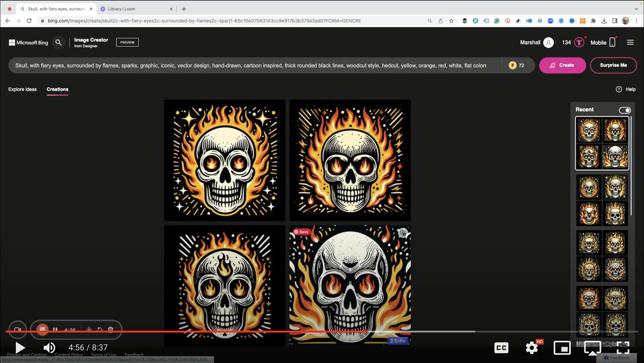Image resolution: width=644 pixels, height=363 pixels.
Task: Toggle the Recent panel switch
Action: coord(624,110)
